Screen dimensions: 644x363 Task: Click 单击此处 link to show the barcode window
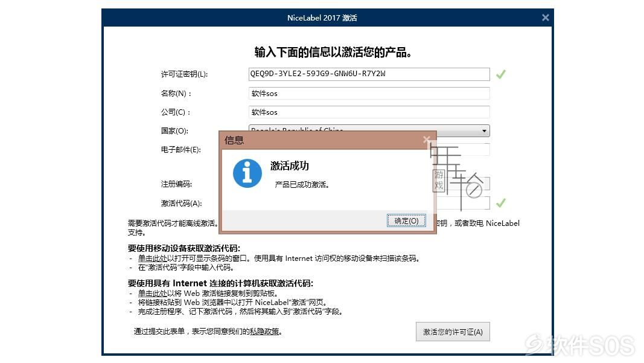coord(152,258)
